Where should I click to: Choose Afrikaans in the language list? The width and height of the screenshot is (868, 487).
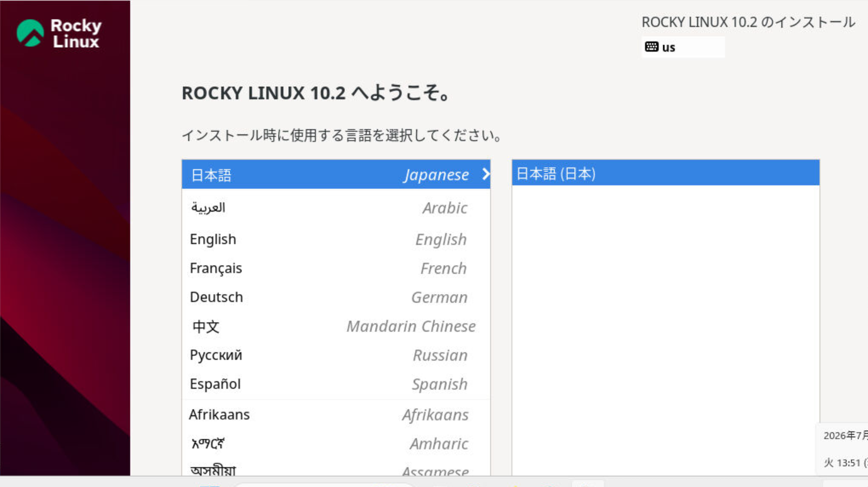click(336, 415)
